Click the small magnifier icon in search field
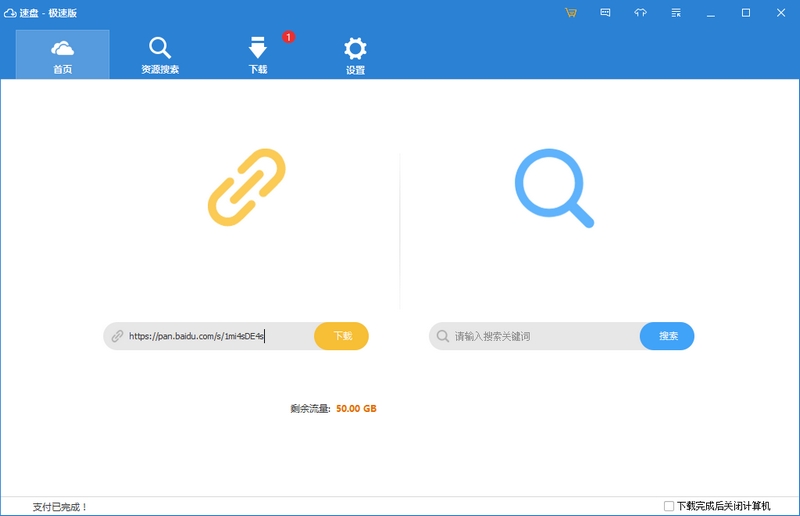 coord(443,336)
